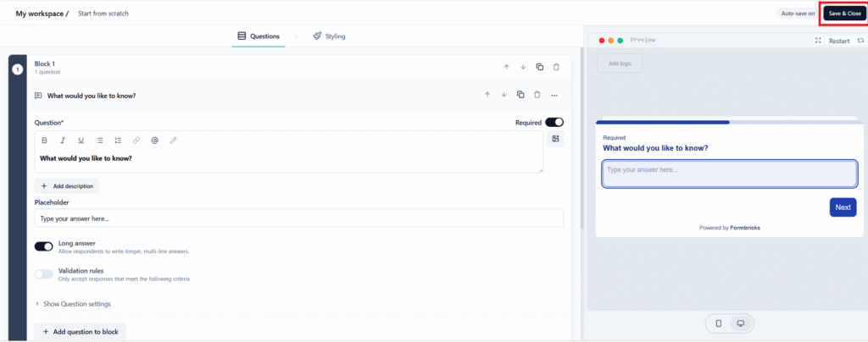Move Block 1 down with arrow icon
Image resolution: width=868 pixels, height=342 pixels.
coord(522,68)
